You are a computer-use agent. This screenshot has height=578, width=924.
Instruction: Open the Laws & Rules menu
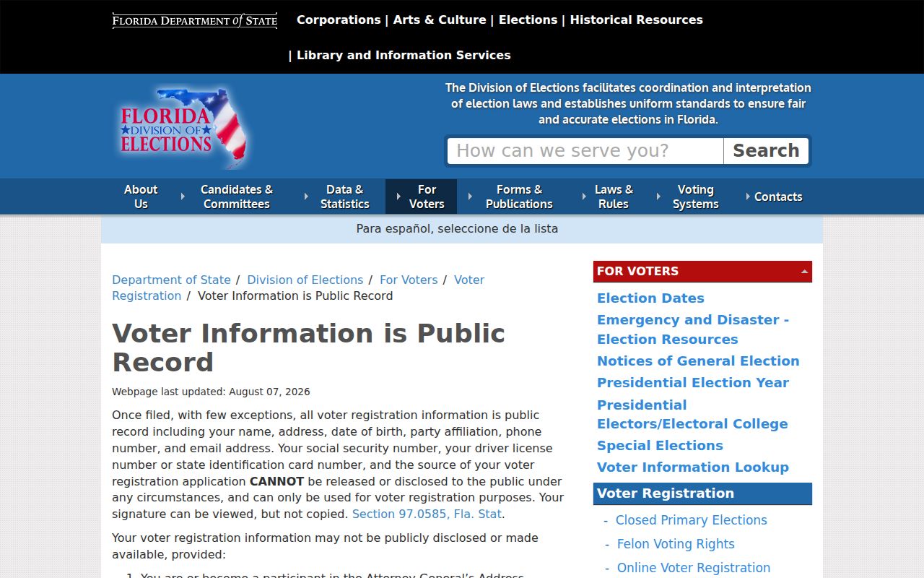tap(614, 197)
